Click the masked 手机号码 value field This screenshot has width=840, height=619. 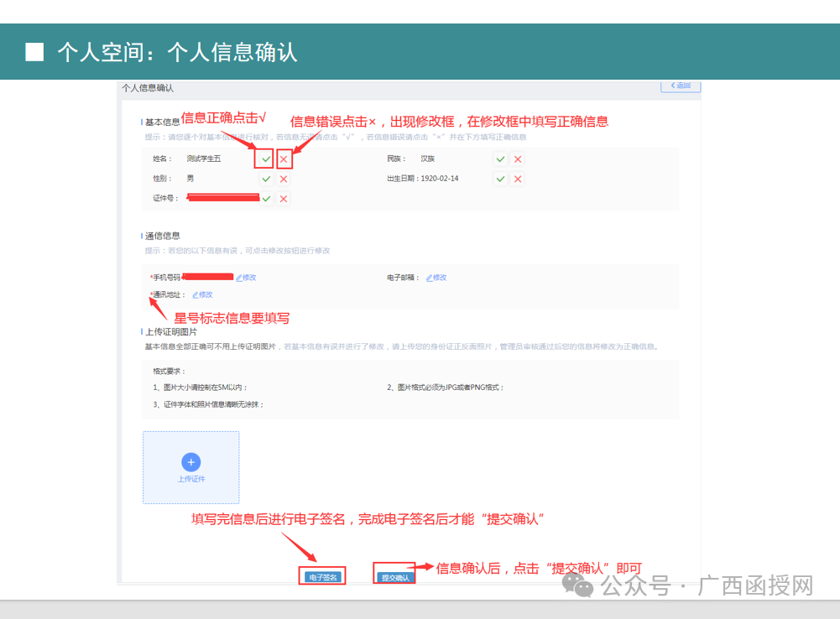click(x=208, y=277)
